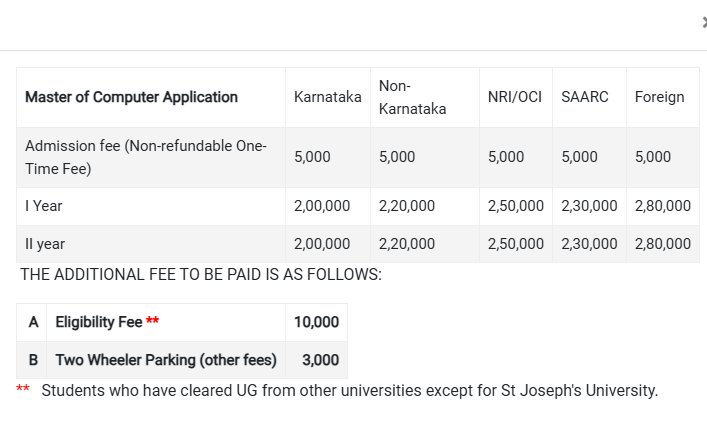Select the Admission fee row label

point(146,157)
